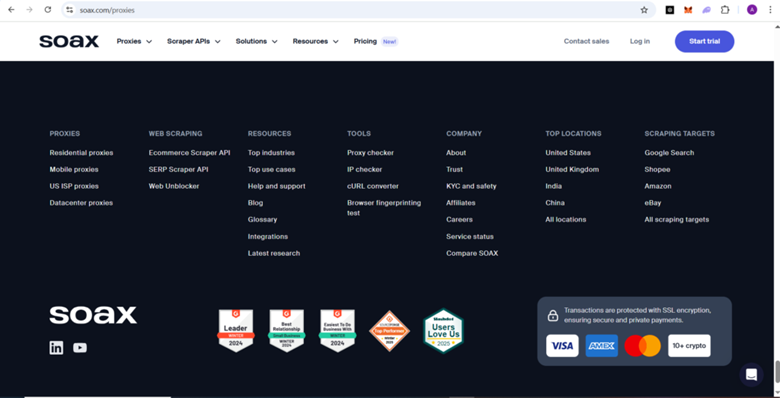Open Glossary link

click(263, 219)
